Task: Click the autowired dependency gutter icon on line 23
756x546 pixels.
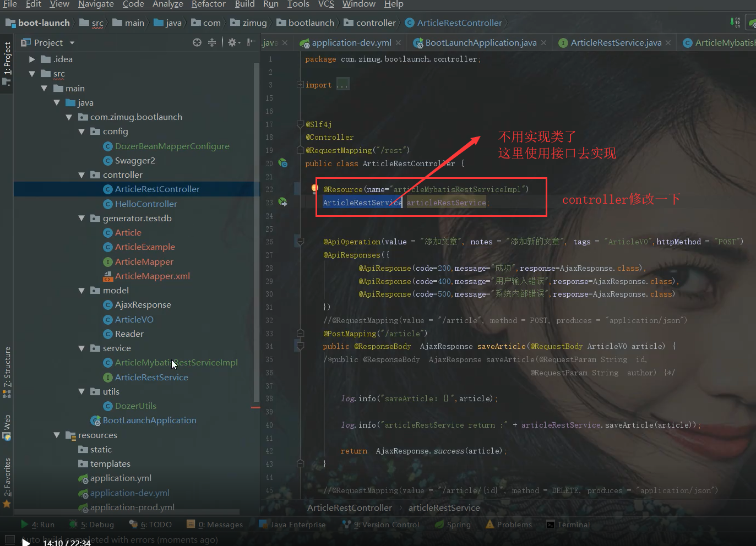Action: click(283, 202)
